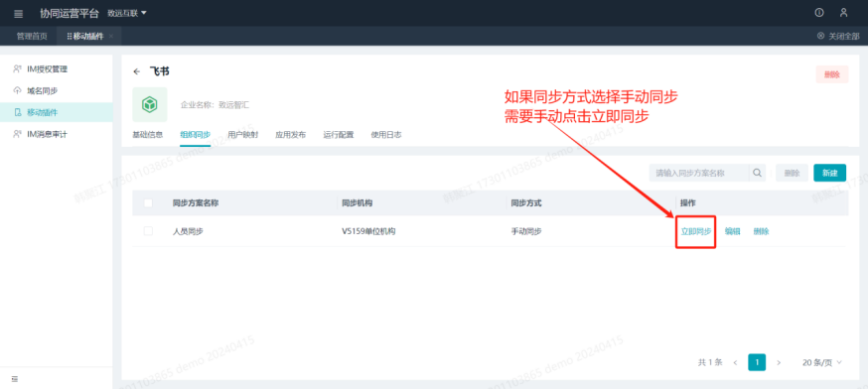Collapse the sidebar with the bottom toggle icon
The width and height of the screenshot is (868, 389).
(15, 379)
